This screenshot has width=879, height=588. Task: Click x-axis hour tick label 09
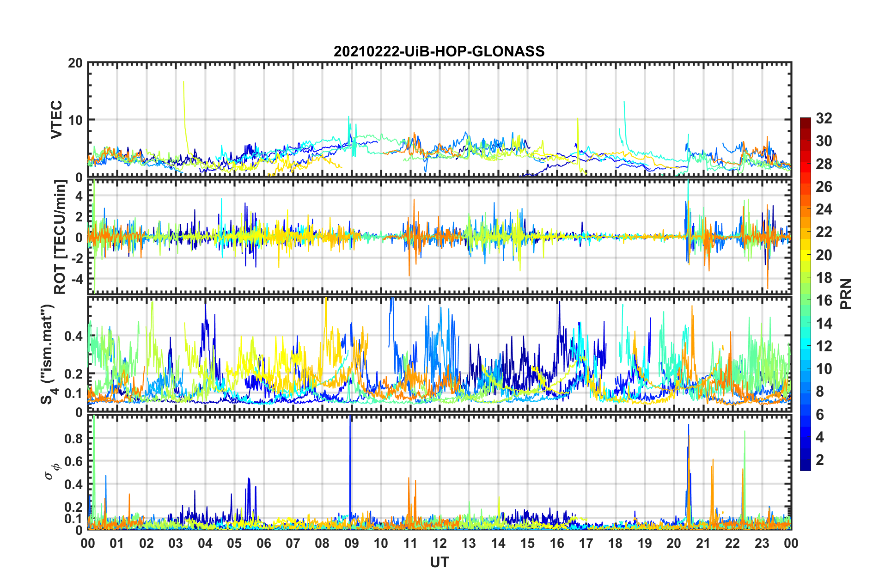[x=352, y=543]
